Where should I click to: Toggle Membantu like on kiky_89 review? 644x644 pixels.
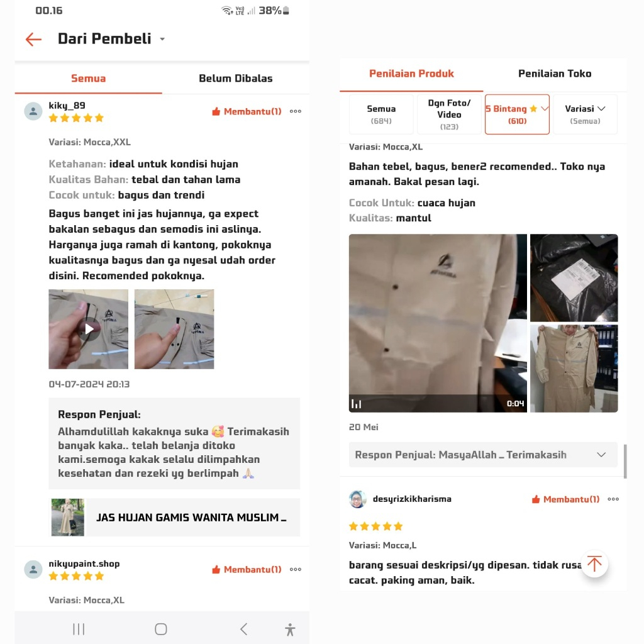click(x=247, y=111)
